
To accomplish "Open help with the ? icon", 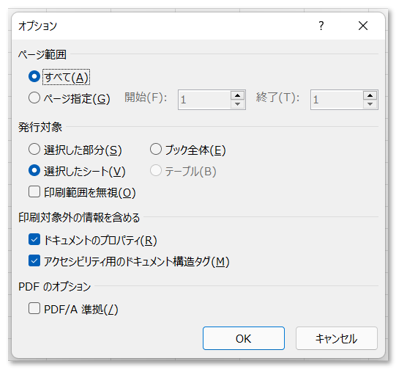I will [x=321, y=26].
